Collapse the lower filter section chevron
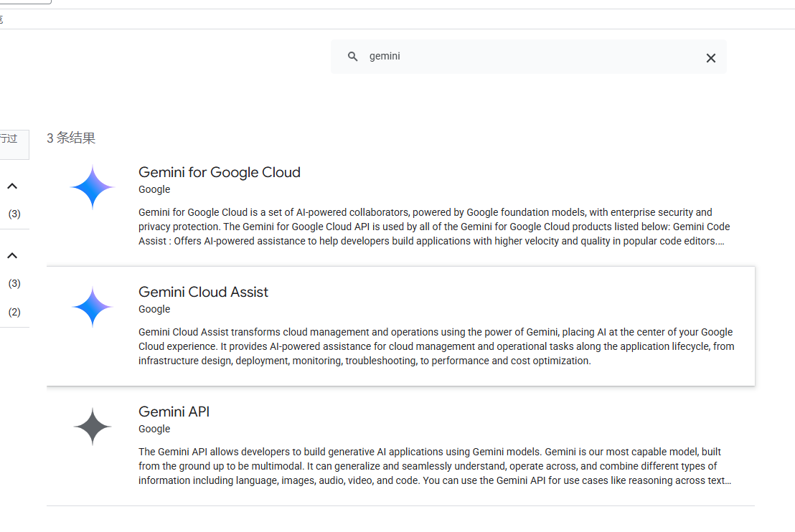 coord(12,256)
